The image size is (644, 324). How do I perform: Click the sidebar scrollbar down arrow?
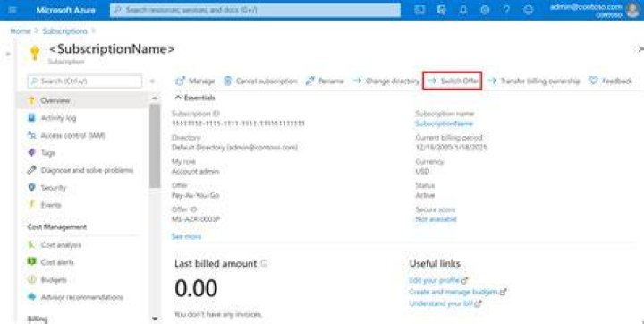(155, 319)
